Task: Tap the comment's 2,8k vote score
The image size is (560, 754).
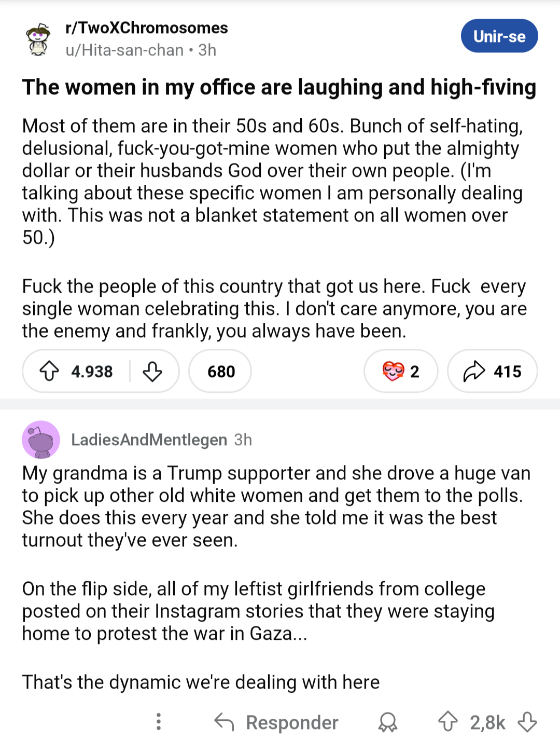Action: pos(487,722)
